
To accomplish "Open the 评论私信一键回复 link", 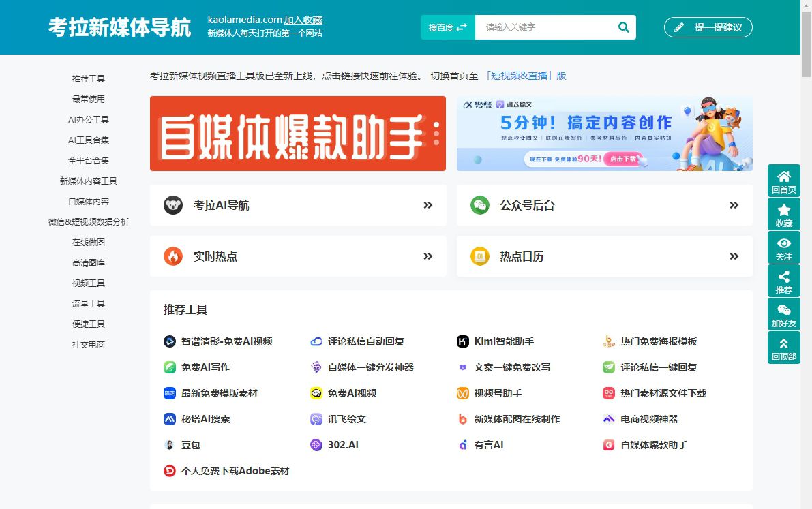I will point(659,367).
